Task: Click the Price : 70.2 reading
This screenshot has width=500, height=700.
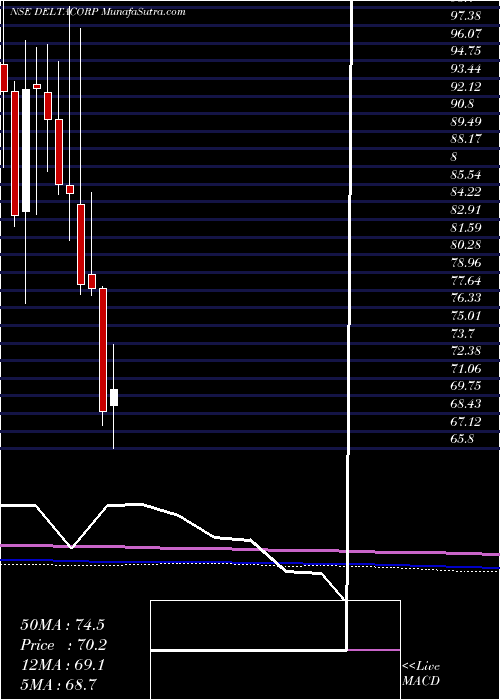Action: [x=63, y=645]
